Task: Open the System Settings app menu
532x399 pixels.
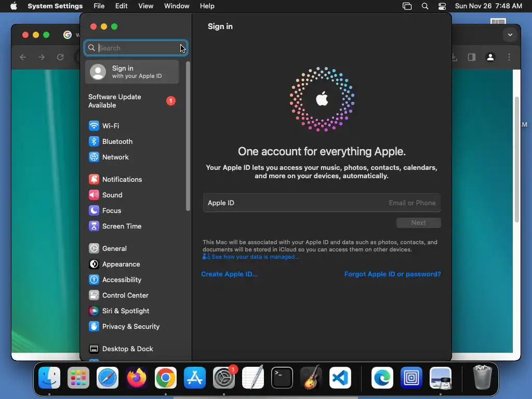Action: pos(55,6)
